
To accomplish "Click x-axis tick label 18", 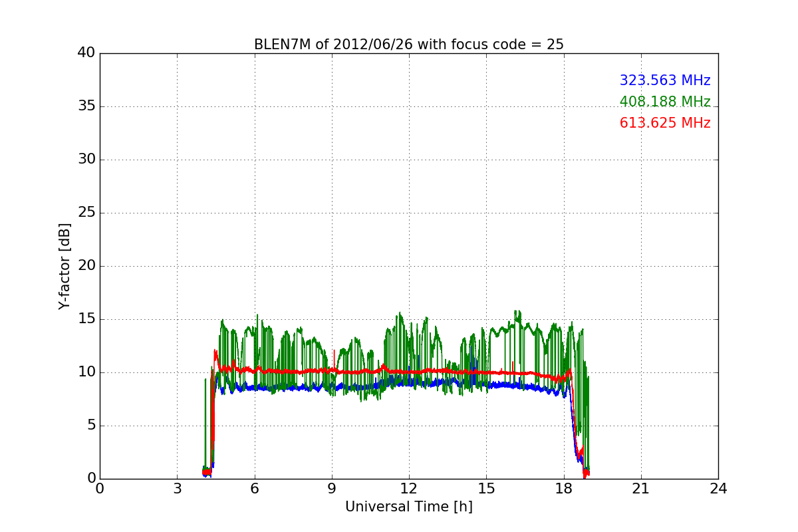I will (x=563, y=488).
